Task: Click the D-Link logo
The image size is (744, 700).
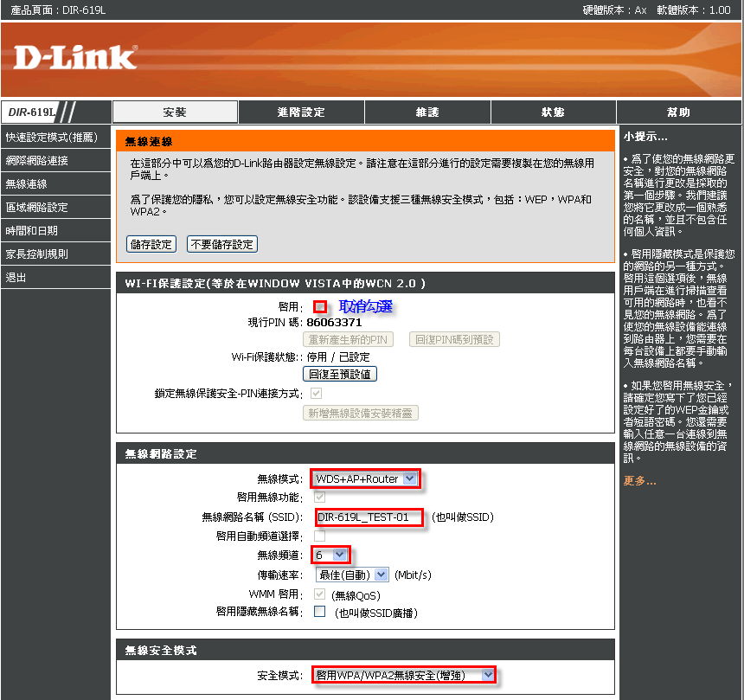Action: tap(75, 57)
